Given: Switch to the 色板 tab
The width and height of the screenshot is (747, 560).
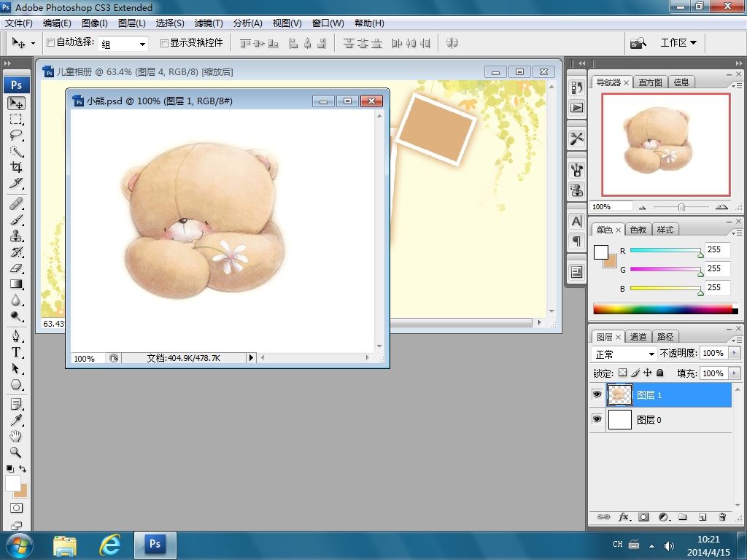Looking at the screenshot, I should pos(638,230).
